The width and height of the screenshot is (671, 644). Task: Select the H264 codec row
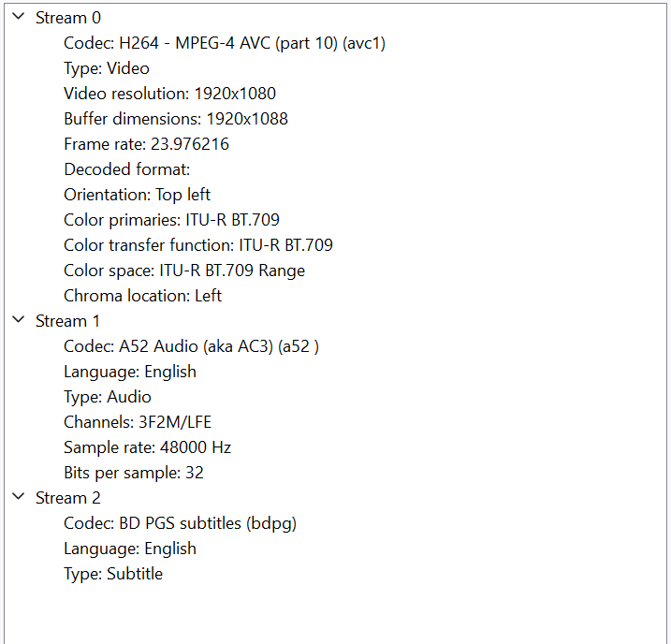(x=225, y=43)
